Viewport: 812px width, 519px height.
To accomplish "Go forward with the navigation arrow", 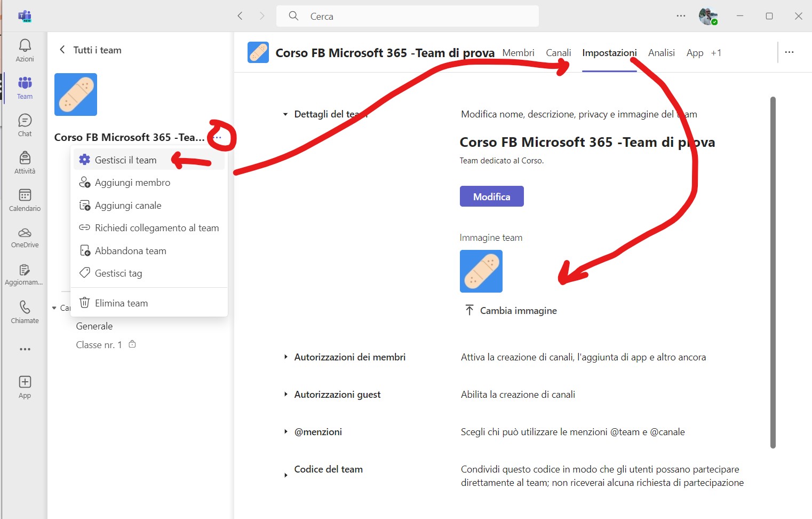I will click(262, 16).
